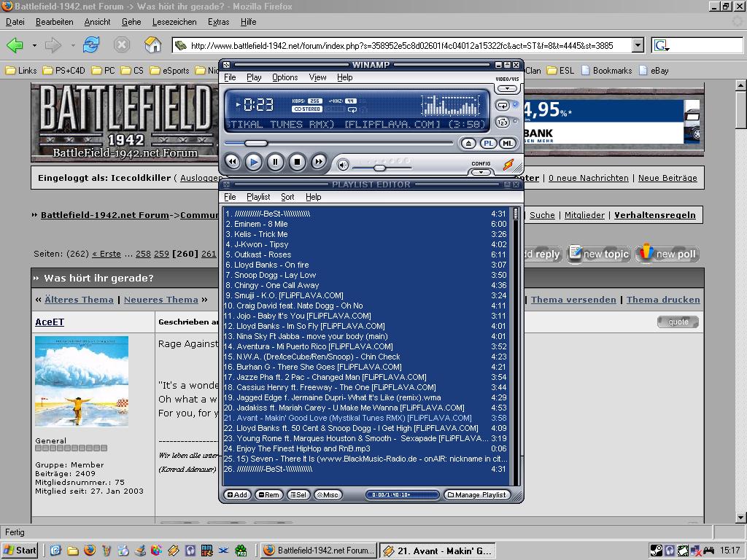
Task: Go to Firefox home page icon
Action: pyautogui.click(x=153, y=45)
